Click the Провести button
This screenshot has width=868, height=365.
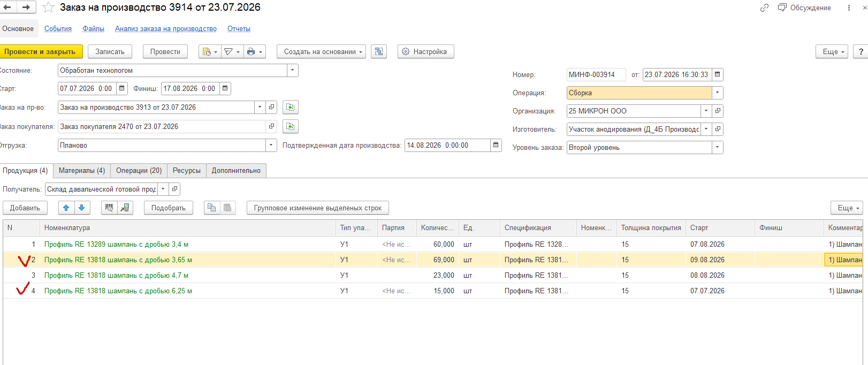[165, 51]
